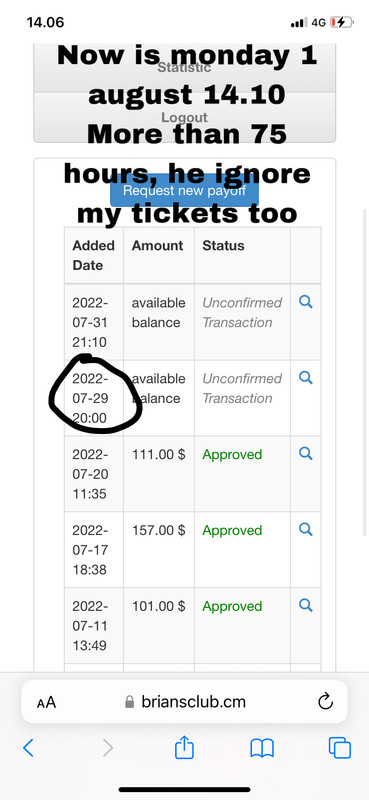Viewport: 369px width, 800px height.
Task: Open Safari bookmarks book icon
Action: [262, 748]
